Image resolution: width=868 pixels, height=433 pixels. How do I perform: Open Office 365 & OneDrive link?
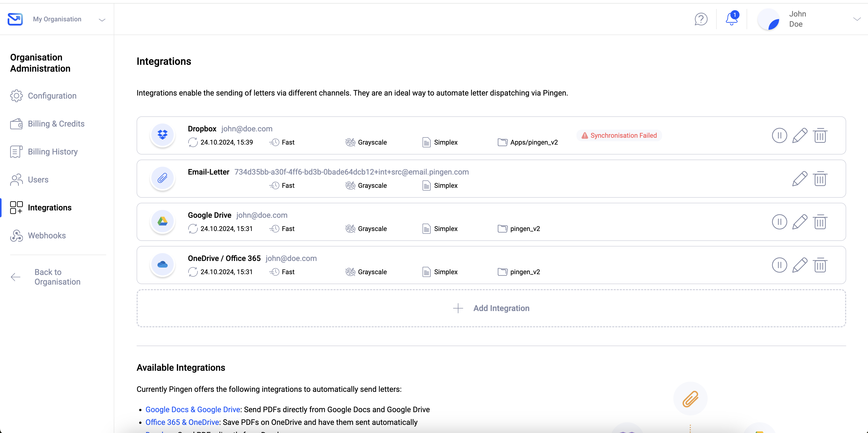182,422
